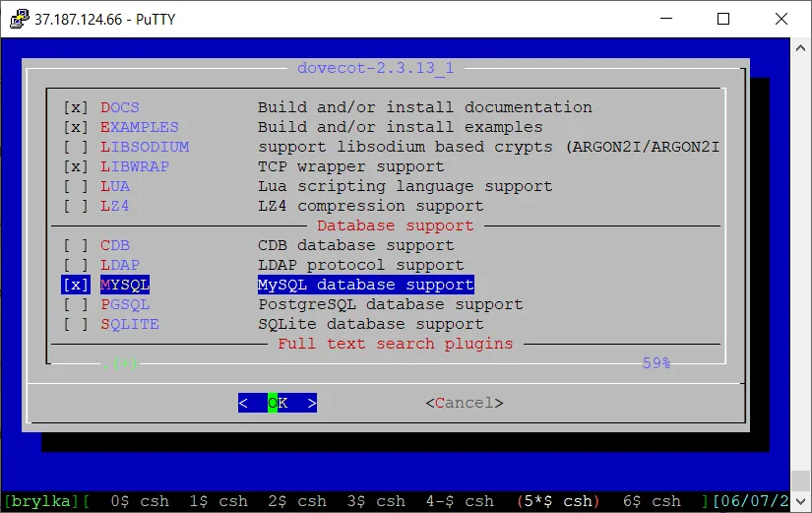
Task: Close the PuTTY window
Action: point(781,19)
